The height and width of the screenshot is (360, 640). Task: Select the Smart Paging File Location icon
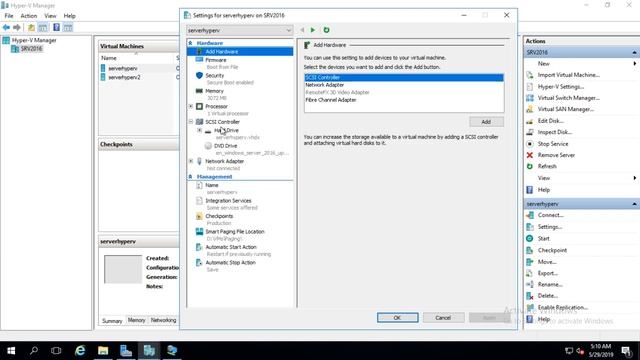[x=199, y=231]
